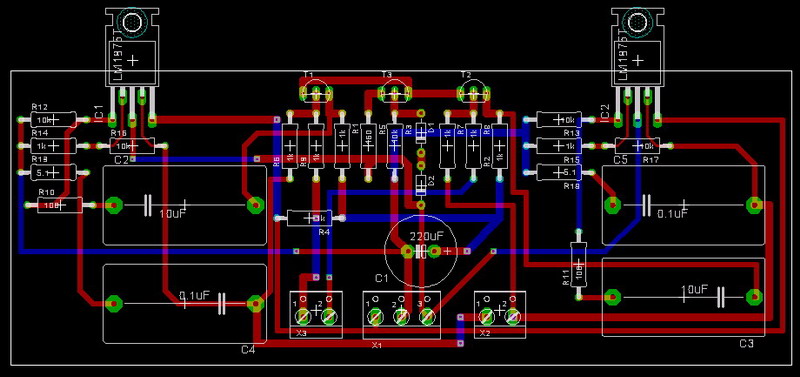Select resistor R16 below IC1

tap(132, 146)
